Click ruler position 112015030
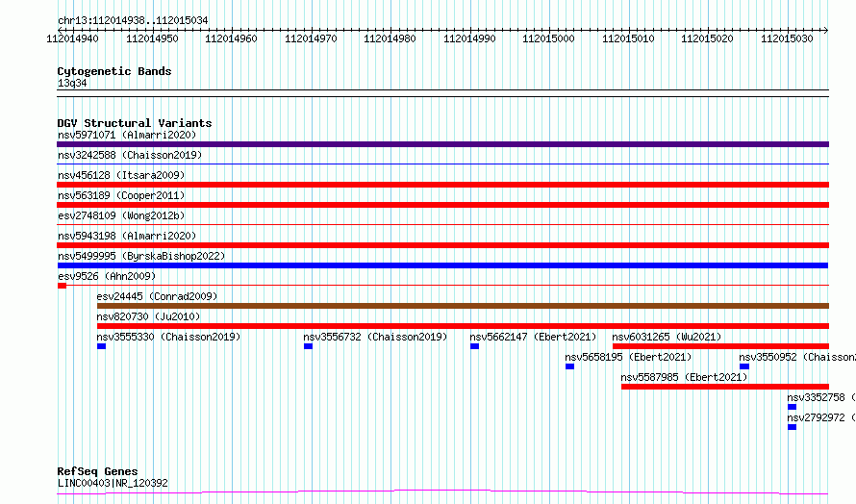Viewport: 856px width, 504px height. pos(787,38)
